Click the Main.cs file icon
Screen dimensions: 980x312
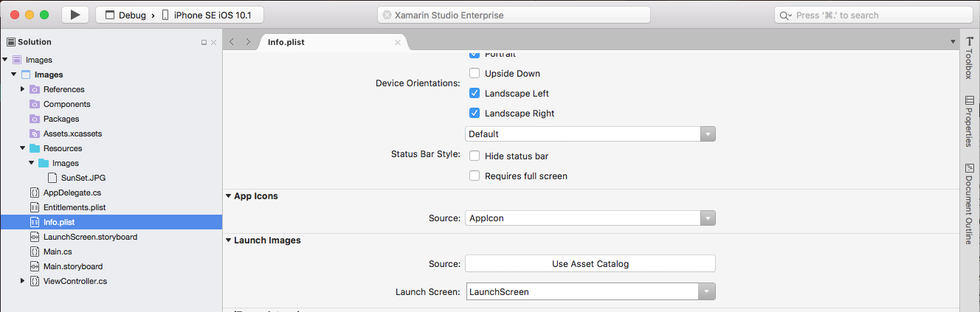click(x=35, y=252)
